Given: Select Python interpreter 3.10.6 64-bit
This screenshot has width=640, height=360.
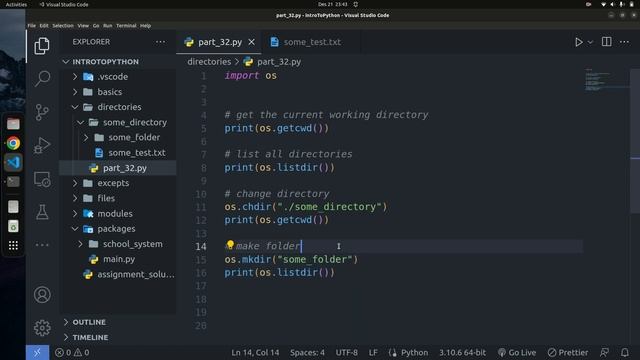Looking at the screenshot, I should coord(462,353).
